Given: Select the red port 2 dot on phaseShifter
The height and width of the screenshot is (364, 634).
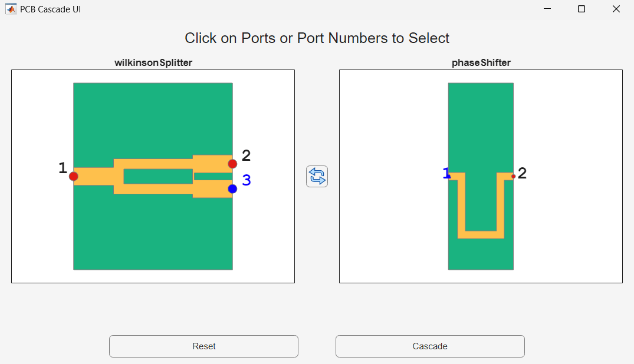Looking at the screenshot, I should tap(513, 176).
